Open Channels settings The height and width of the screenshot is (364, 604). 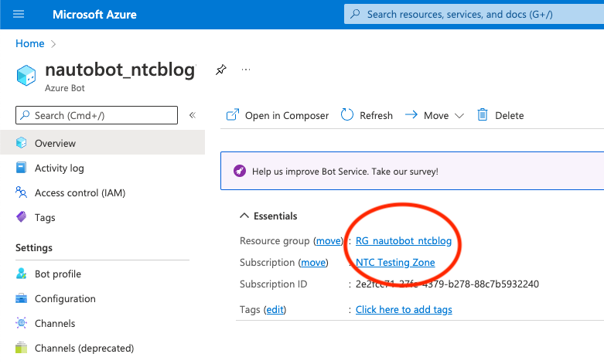[x=55, y=323]
